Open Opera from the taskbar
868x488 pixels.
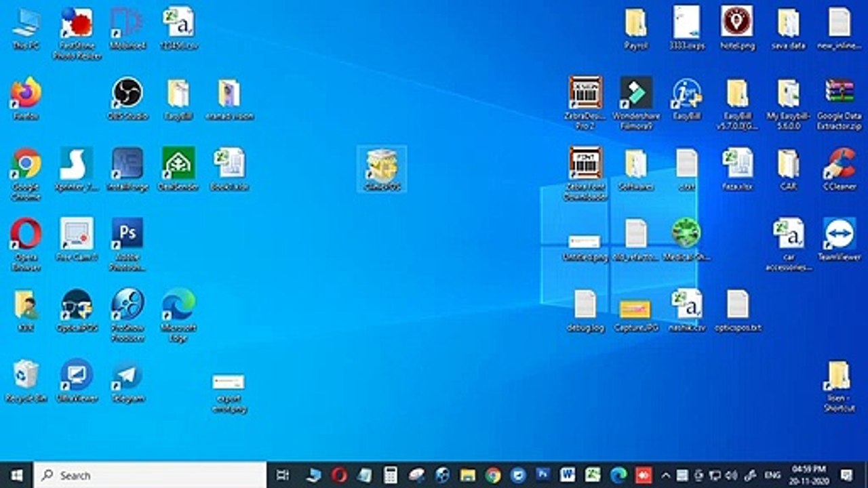(x=340, y=475)
